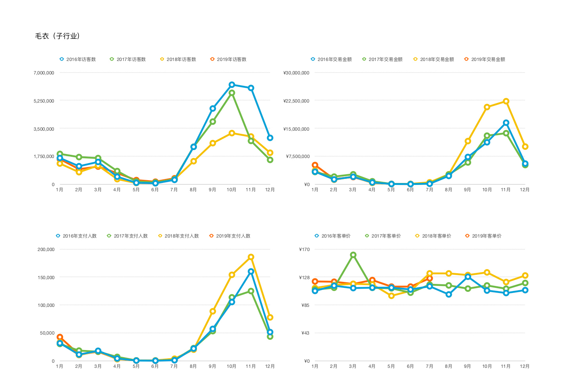Click the 7,000,000 axis label on visitors chart

[x=44, y=73]
